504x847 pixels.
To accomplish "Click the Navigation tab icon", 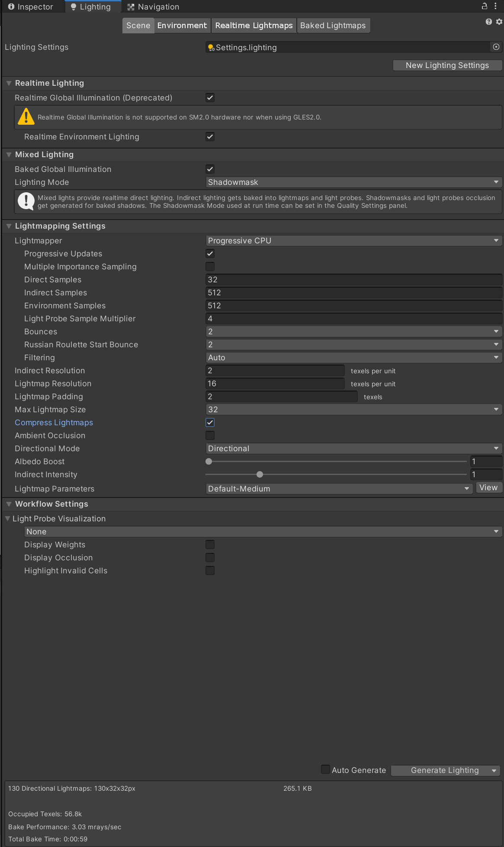I will (x=131, y=7).
